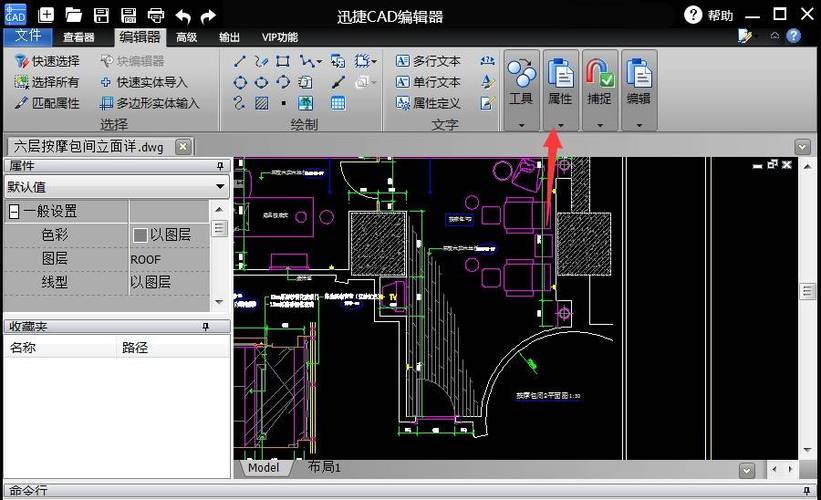Open the 默认值 dropdown list
The image size is (821, 500).
[x=220, y=186]
